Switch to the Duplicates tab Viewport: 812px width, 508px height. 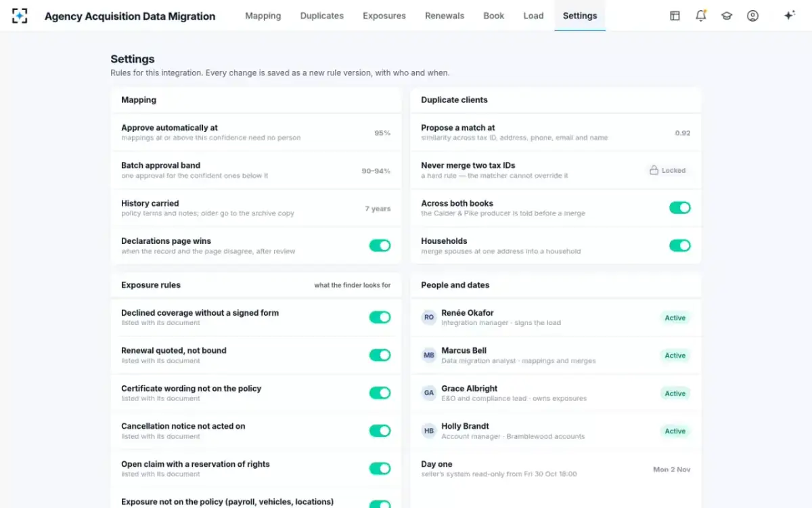click(x=322, y=16)
